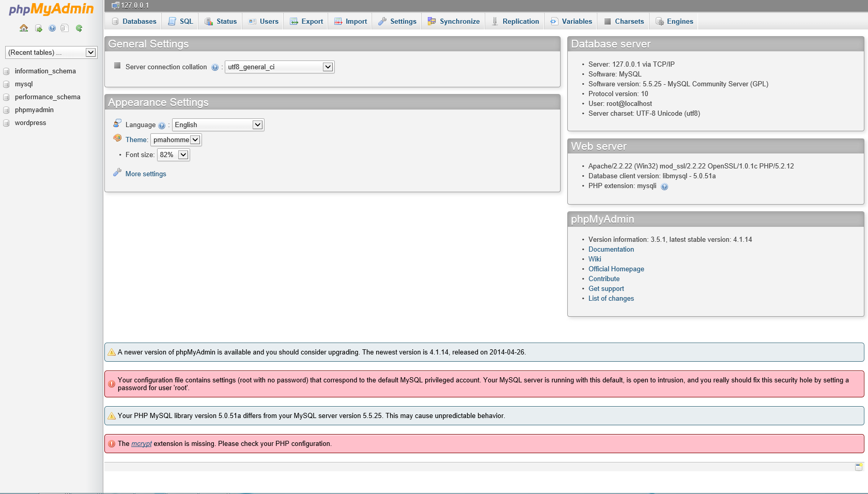Click the Theme: link
The height and width of the screenshot is (494, 868).
click(137, 140)
